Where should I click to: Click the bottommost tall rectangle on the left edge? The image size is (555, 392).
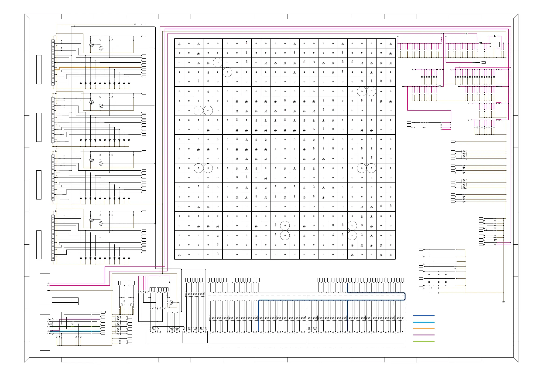click(39, 245)
